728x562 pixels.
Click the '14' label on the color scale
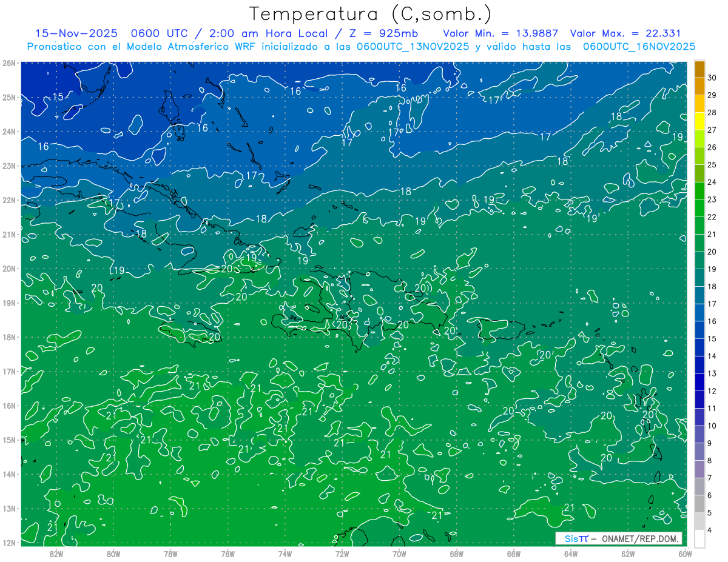coord(712,356)
